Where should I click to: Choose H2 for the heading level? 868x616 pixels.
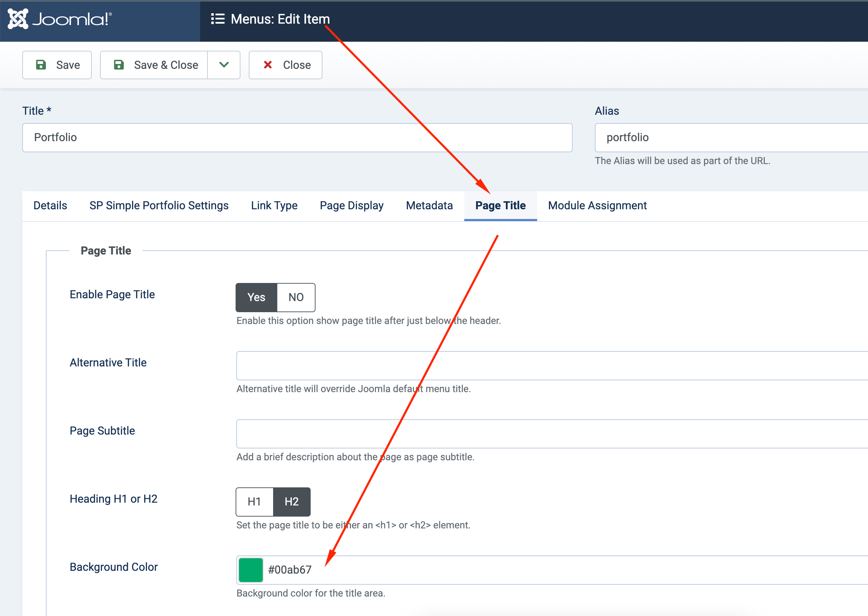click(292, 501)
